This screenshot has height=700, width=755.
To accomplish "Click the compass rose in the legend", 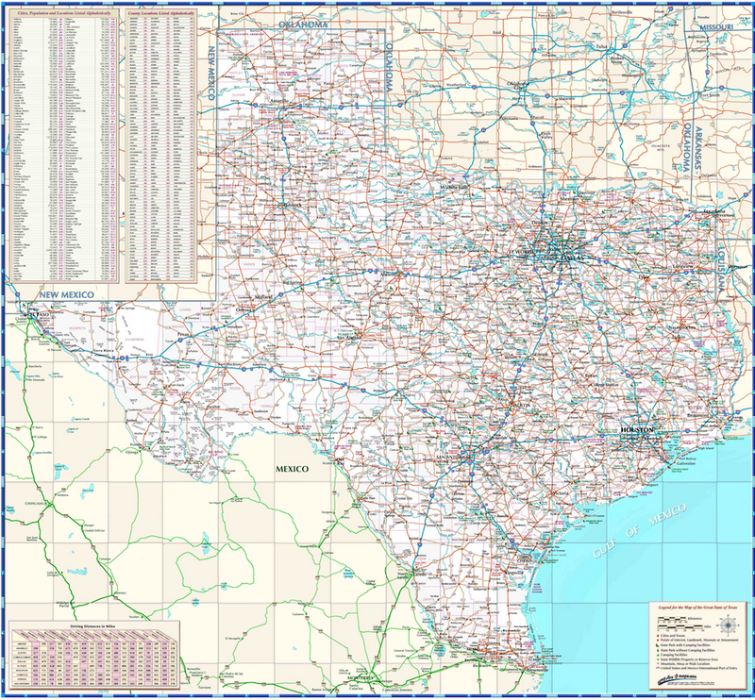I will (x=728, y=625).
